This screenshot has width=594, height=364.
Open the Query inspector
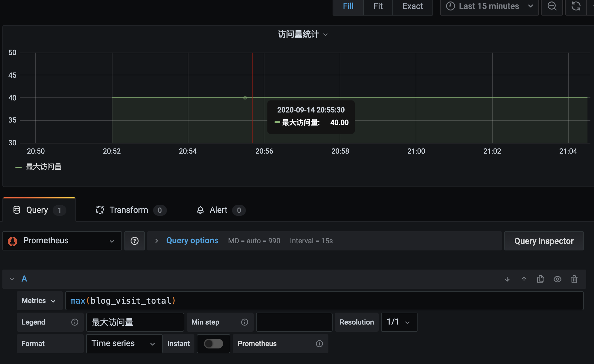click(544, 241)
